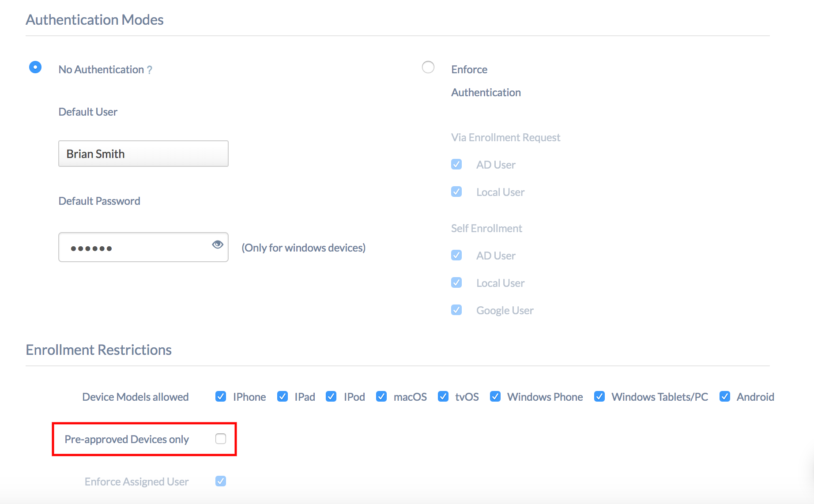Select the No Authentication radio button
Viewport: 814px width, 504px height.
[35, 67]
